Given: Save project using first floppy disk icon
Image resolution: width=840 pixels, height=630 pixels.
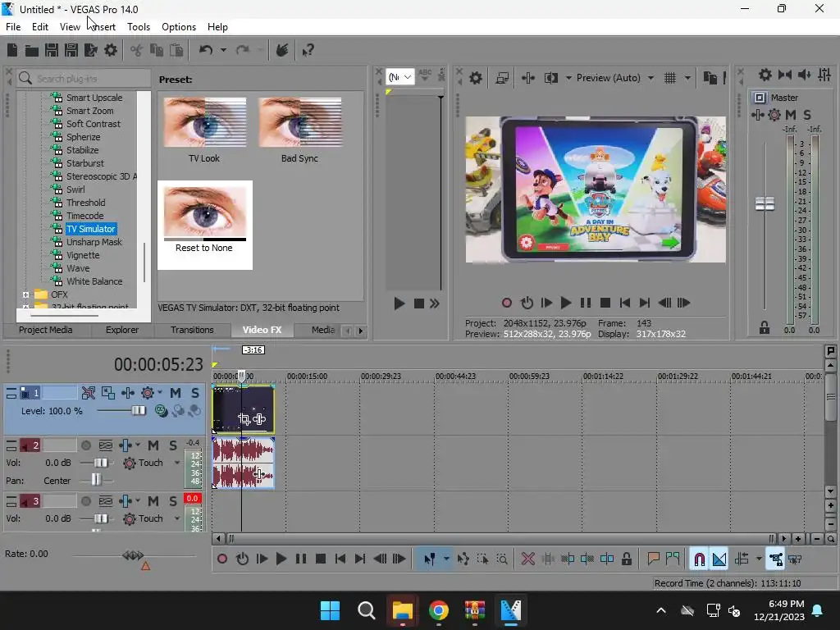Looking at the screenshot, I should click(x=52, y=50).
